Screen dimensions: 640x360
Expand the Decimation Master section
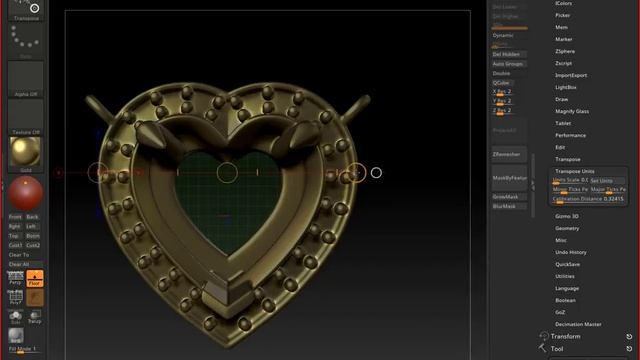click(x=578, y=324)
